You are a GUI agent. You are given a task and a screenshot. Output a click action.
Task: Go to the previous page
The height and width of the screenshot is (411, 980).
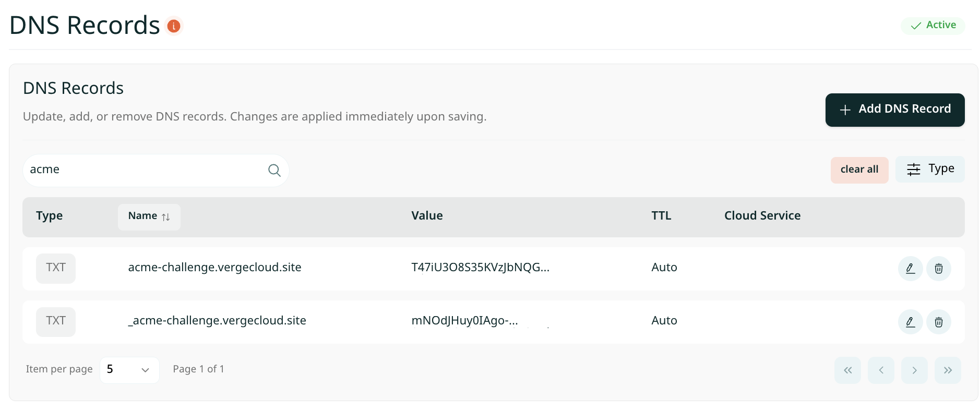[x=881, y=370]
